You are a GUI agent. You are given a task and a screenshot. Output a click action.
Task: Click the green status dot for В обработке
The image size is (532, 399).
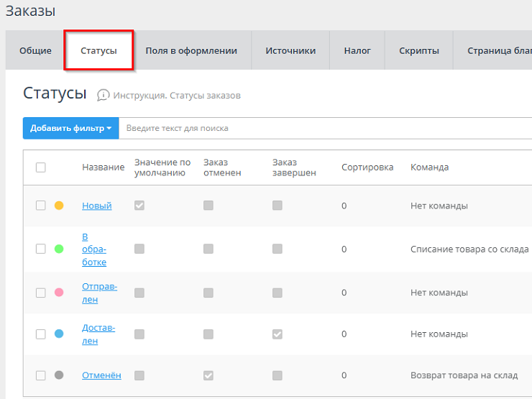tap(59, 249)
